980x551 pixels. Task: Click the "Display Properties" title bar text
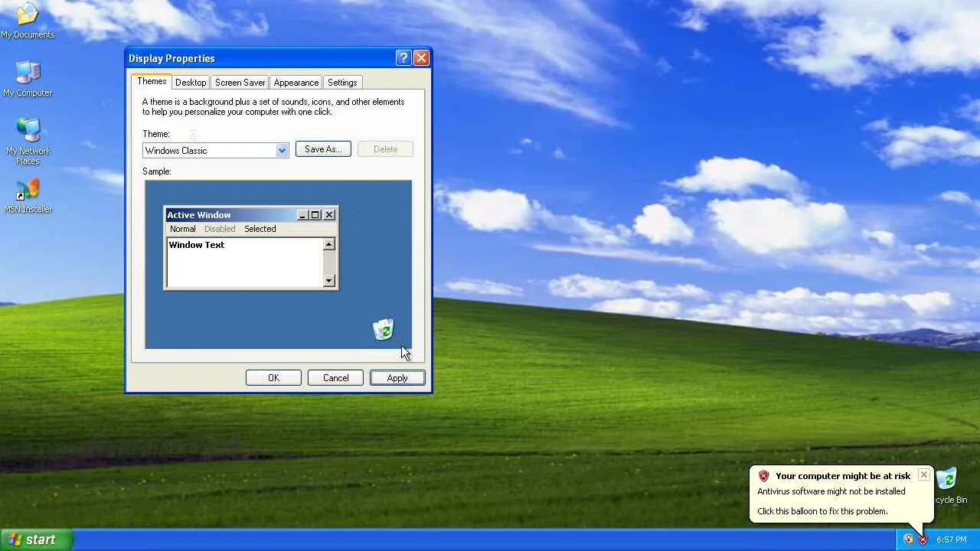pos(171,58)
